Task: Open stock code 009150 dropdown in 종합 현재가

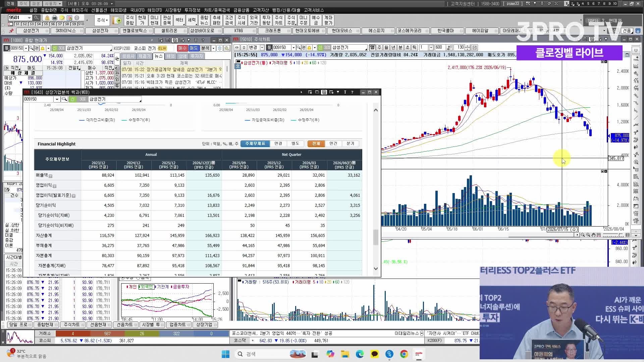Action: pyautogui.click(x=26, y=48)
